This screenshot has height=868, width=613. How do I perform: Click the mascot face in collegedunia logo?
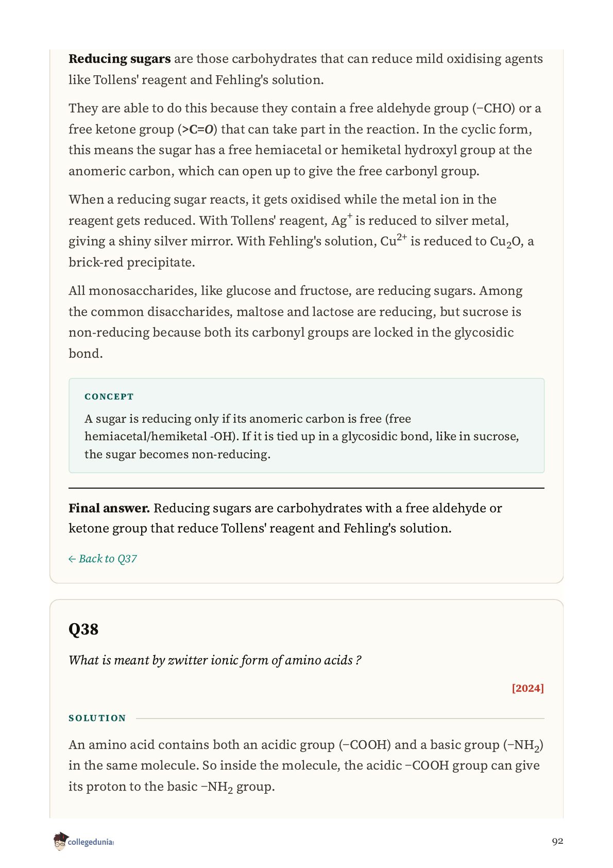pyautogui.click(x=60, y=842)
